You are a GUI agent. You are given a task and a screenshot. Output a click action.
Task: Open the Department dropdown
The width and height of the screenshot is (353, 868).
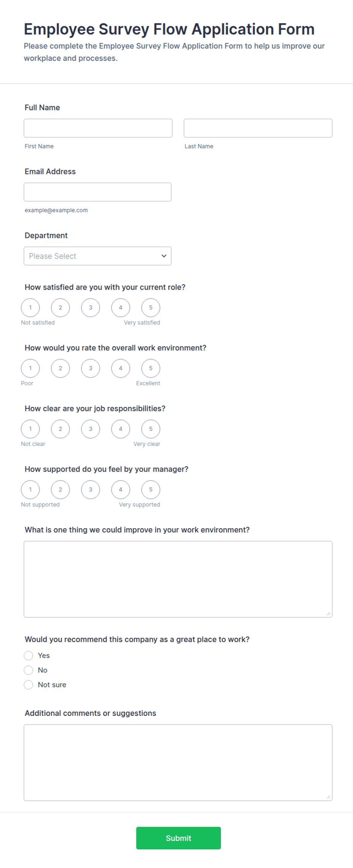[98, 256]
